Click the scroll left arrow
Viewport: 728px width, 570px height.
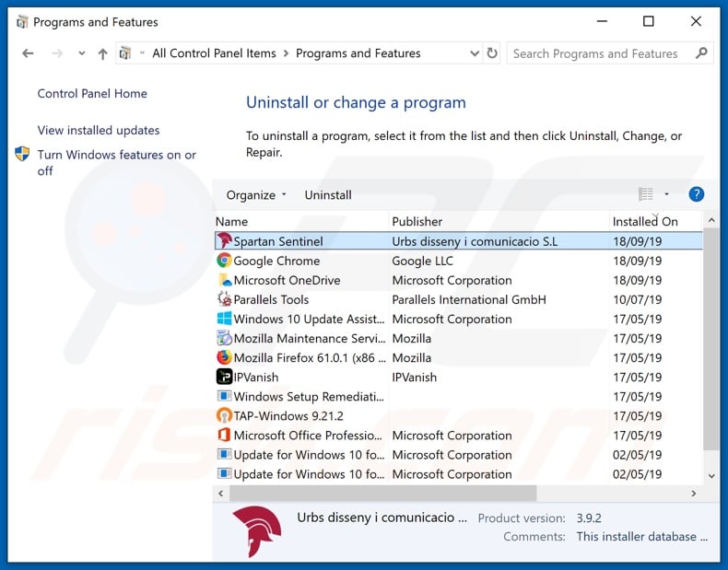click(x=221, y=493)
